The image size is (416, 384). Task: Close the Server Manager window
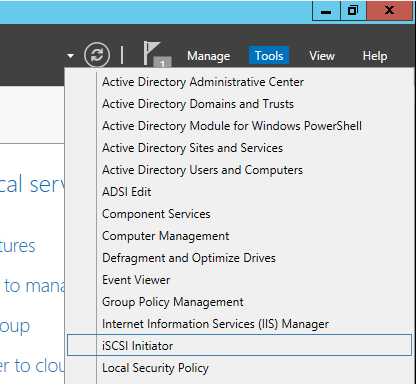(389, 11)
